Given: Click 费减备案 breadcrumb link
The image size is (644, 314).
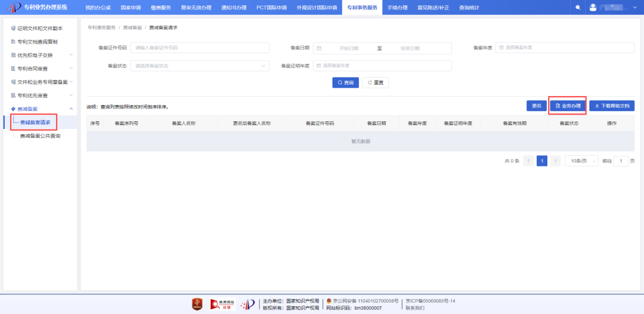Looking at the screenshot, I should tap(132, 27).
